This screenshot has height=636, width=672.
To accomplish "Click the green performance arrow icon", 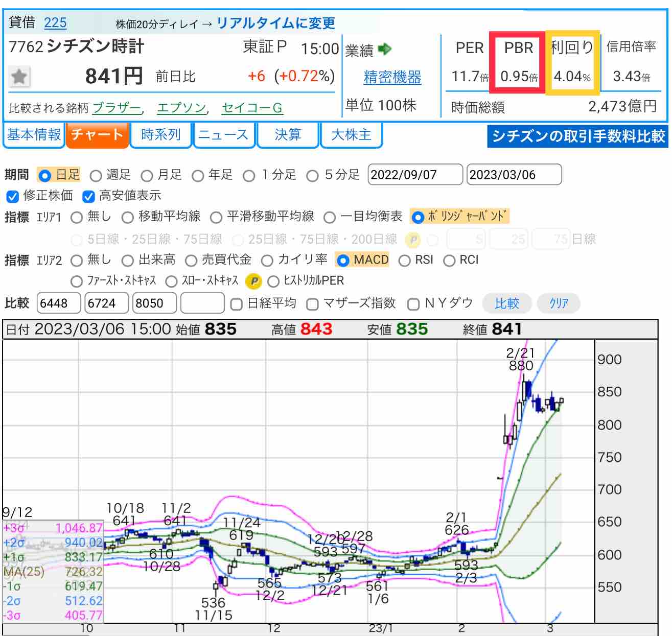I will 384,49.
